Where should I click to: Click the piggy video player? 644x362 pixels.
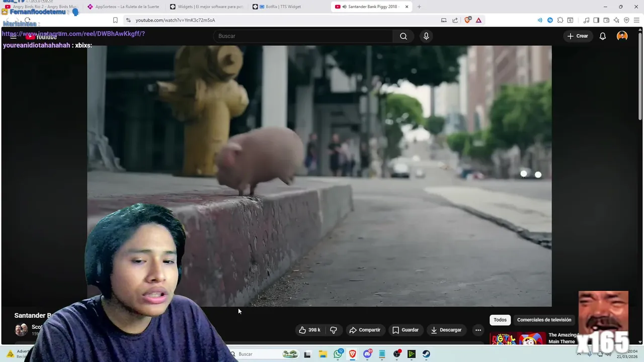tap(319, 176)
